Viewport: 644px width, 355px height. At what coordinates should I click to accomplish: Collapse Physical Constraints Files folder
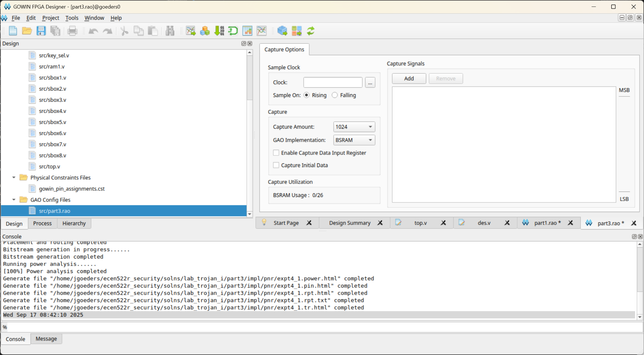click(14, 177)
